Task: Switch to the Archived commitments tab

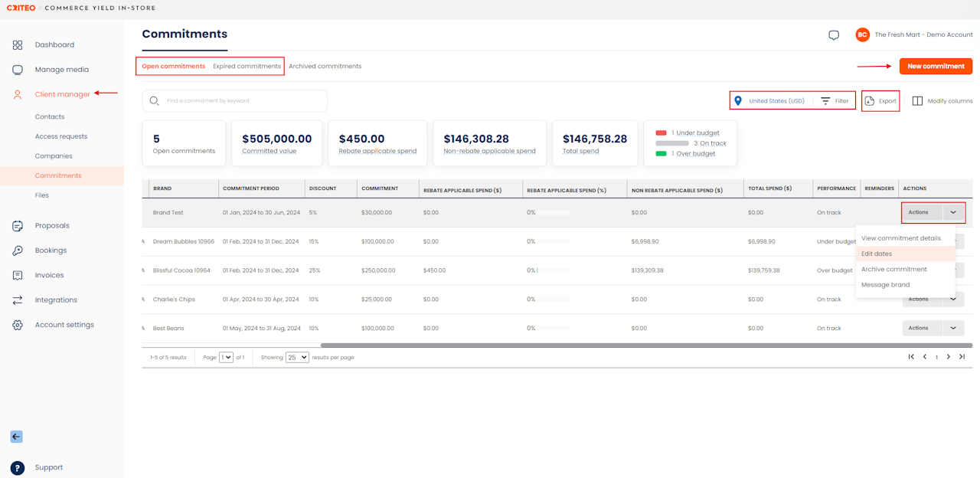Action: pos(325,67)
